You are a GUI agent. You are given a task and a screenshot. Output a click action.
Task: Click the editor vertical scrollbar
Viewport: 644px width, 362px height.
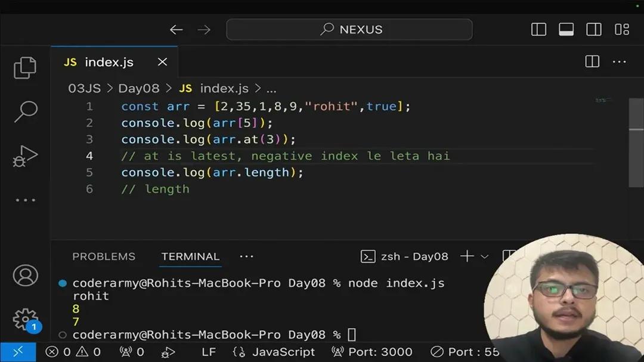pos(636,142)
